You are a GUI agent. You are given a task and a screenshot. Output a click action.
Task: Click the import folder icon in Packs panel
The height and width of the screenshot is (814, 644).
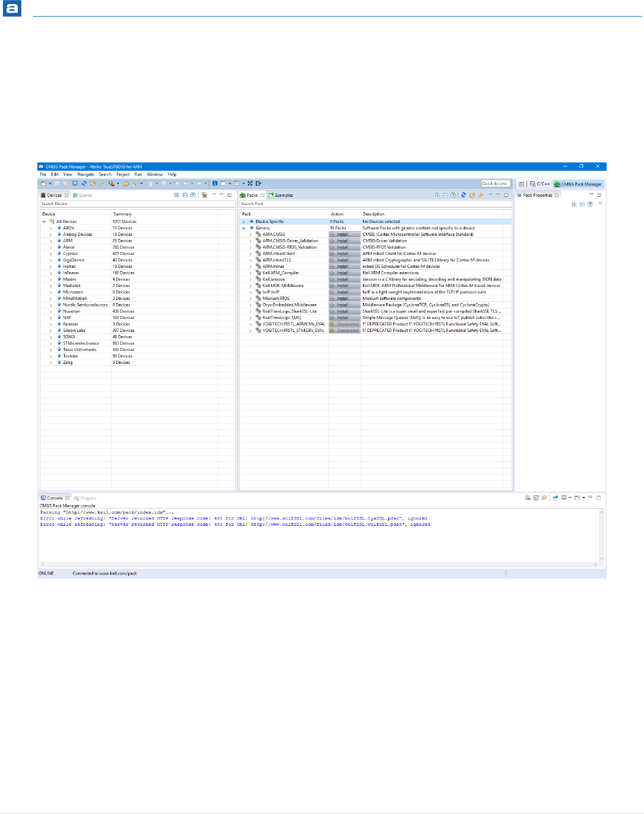tap(472, 195)
